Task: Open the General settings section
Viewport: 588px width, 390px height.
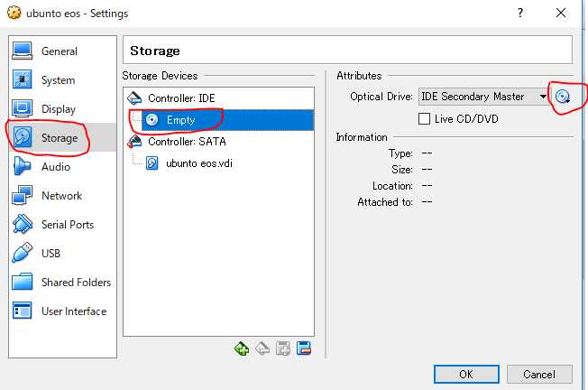Action: coord(60,51)
